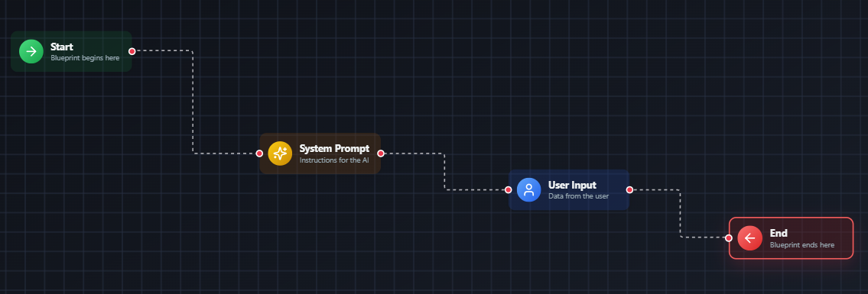The height and width of the screenshot is (294, 868).
Task: Select the dashed edge from System Prompt to User Input
Action: pos(444,172)
